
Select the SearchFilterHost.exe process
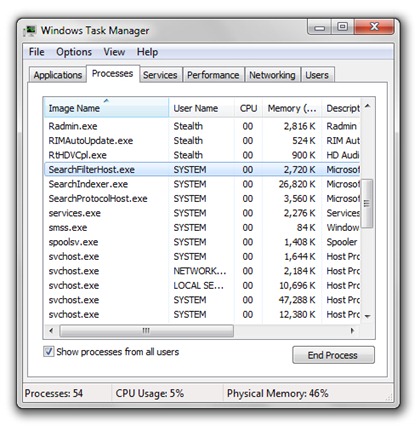tap(202, 170)
